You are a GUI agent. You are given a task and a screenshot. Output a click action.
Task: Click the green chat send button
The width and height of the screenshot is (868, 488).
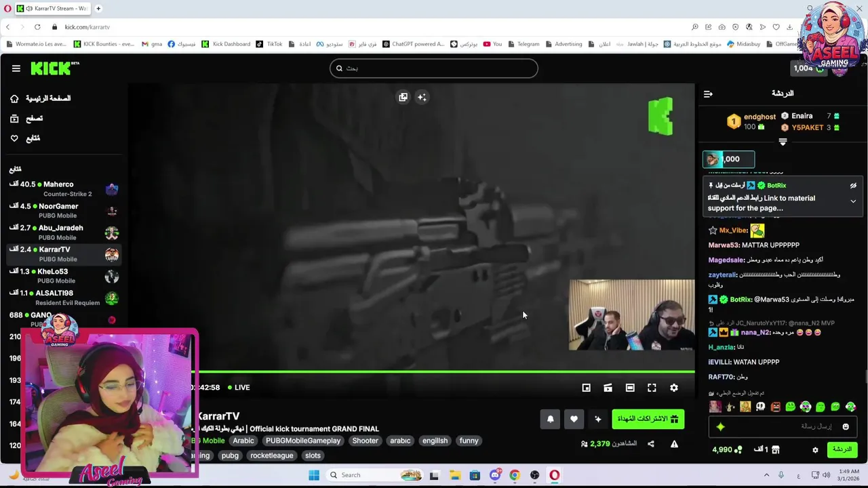coord(842,449)
